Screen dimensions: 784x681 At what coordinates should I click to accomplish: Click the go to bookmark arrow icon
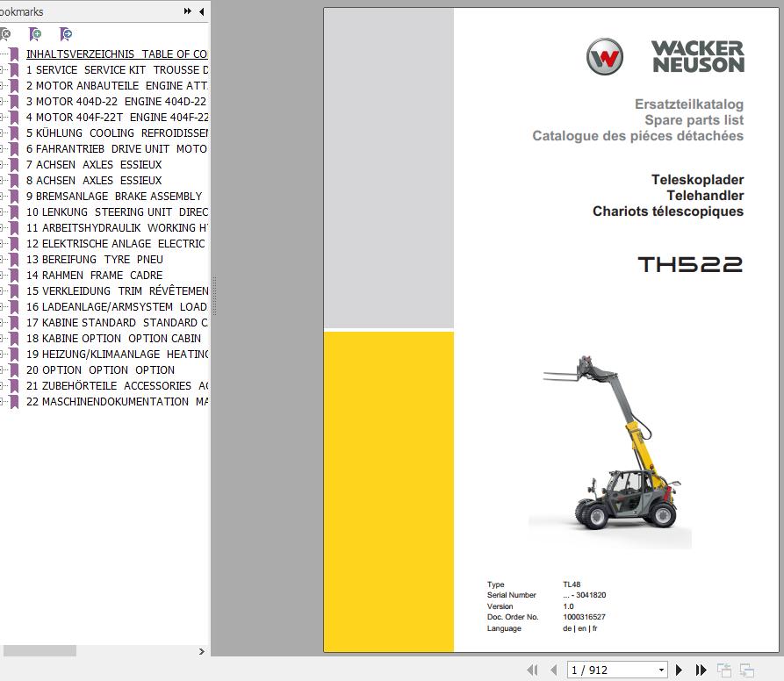(x=66, y=34)
